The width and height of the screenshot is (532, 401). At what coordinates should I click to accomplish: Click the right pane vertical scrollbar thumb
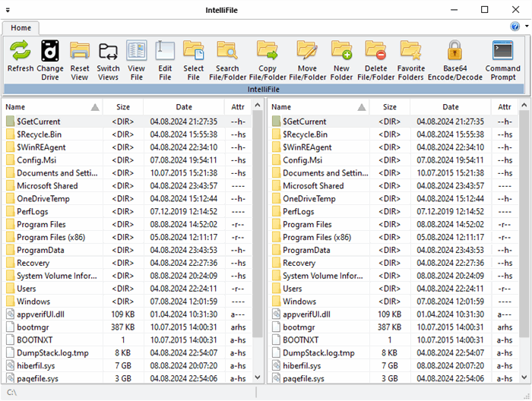click(524, 224)
